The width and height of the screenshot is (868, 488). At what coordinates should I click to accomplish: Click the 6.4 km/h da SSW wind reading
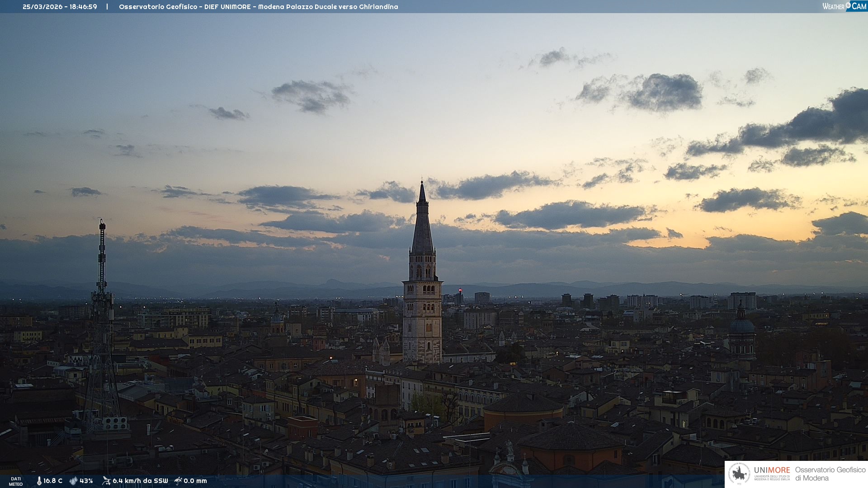pyautogui.click(x=140, y=481)
